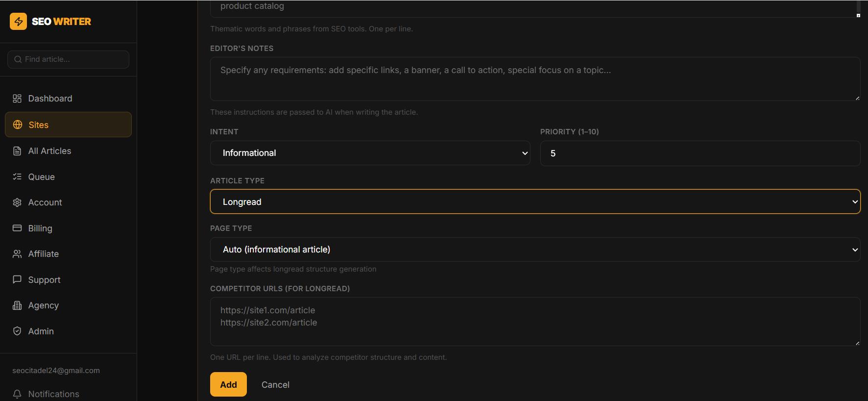Viewport: 868px width, 401px height.
Task: Click the seocitadel24@gmail.com account email
Action: tap(56, 371)
